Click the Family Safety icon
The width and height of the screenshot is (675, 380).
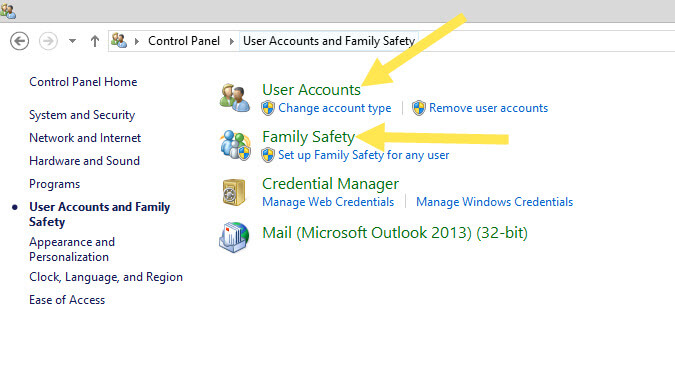pyautogui.click(x=235, y=145)
